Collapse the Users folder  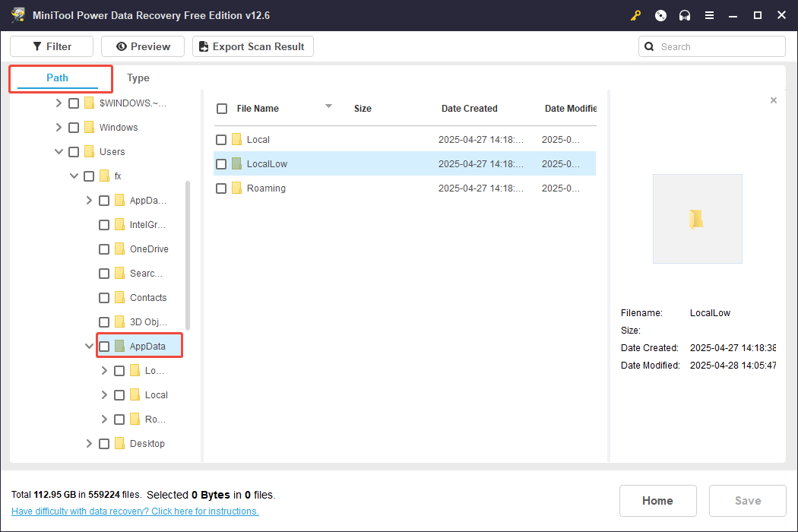[59, 151]
